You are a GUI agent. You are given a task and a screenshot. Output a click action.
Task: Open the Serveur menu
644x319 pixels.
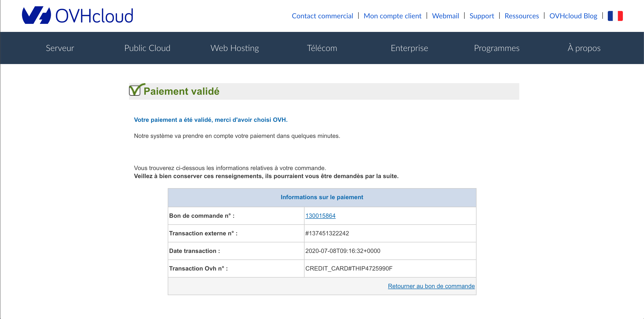60,48
